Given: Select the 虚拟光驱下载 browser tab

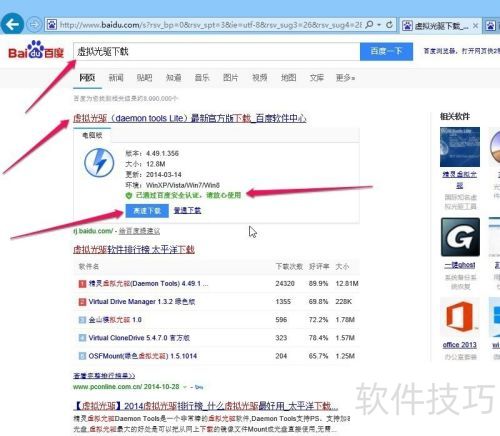Looking at the screenshot, I should 440,25.
